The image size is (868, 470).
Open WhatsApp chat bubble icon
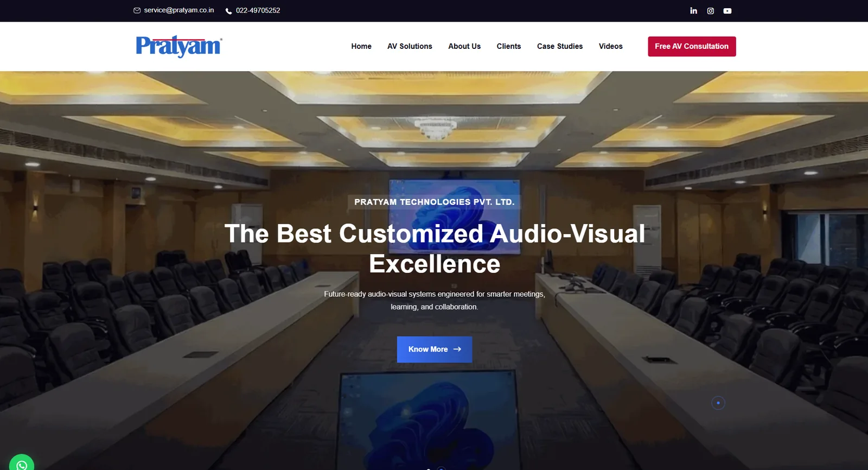pos(22,462)
